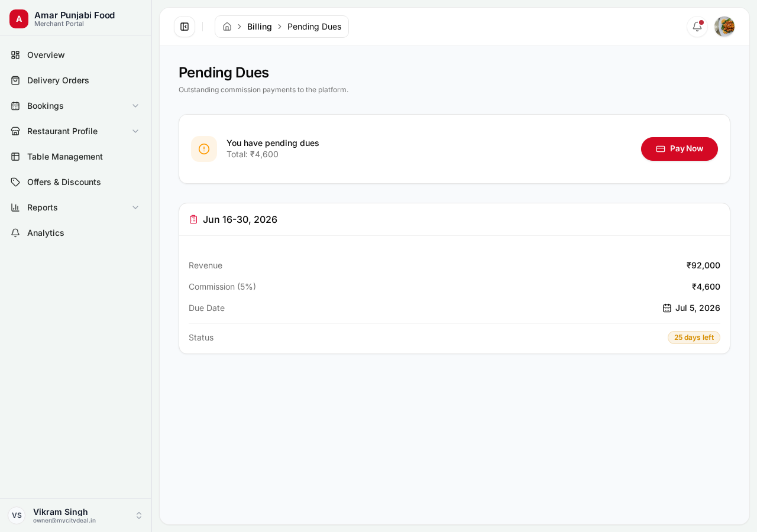This screenshot has height=532, width=757.
Task: Click the Pay Now button
Action: pos(680,149)
